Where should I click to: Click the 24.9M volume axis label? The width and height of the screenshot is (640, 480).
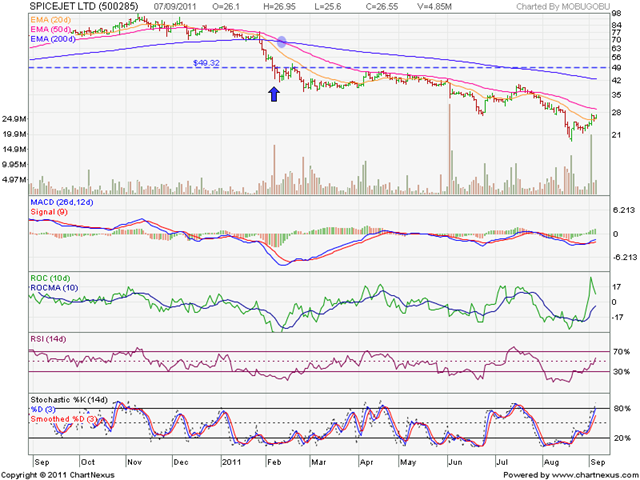pyautogui.click(x=13, y=119)
